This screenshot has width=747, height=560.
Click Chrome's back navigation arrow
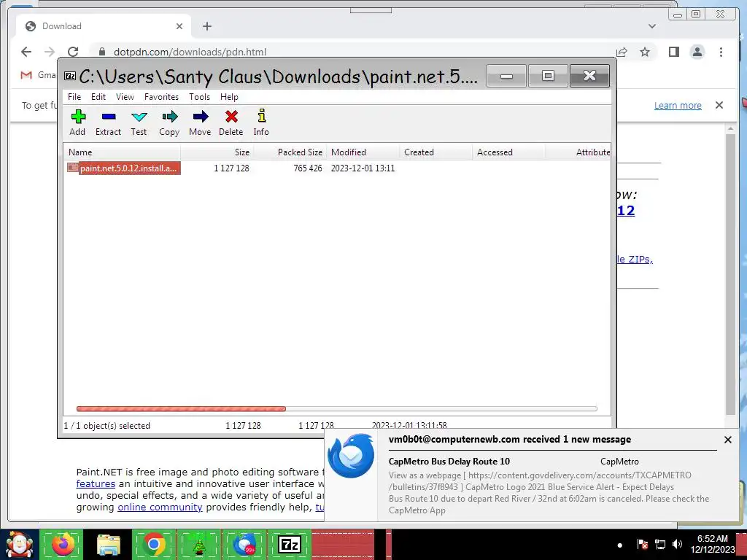(x=26, y=52)
